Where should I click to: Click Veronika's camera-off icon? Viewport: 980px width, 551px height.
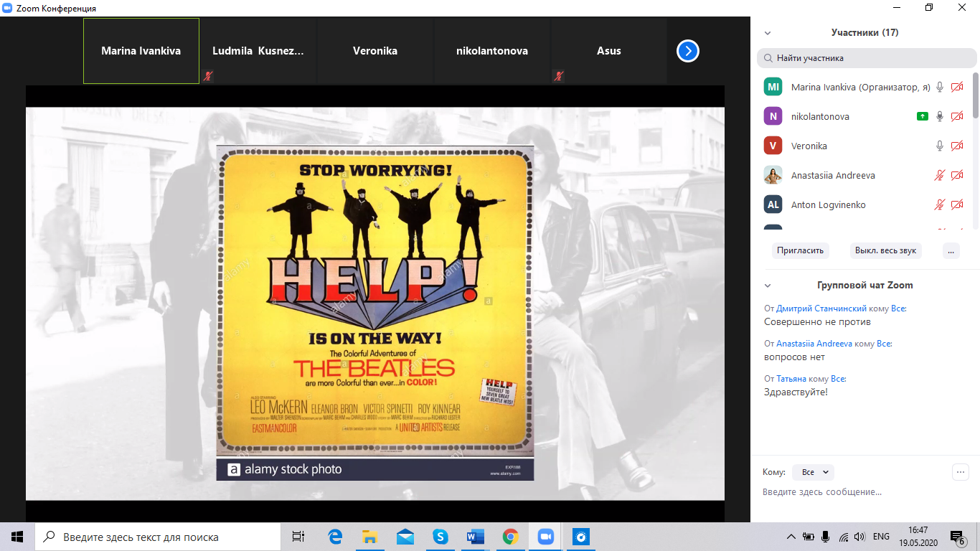pyautogui.click(x=957, y=146)
